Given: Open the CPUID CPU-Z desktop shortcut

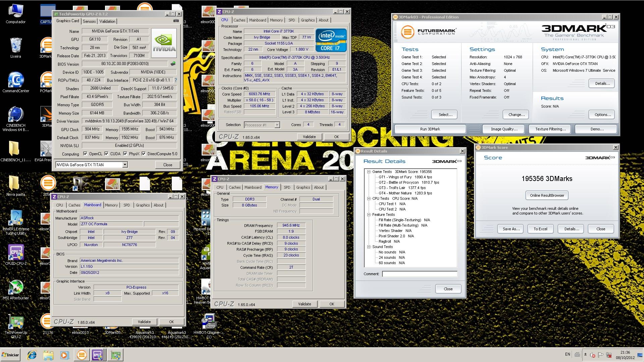Looking at the screenshot, I should click(15, 255).
